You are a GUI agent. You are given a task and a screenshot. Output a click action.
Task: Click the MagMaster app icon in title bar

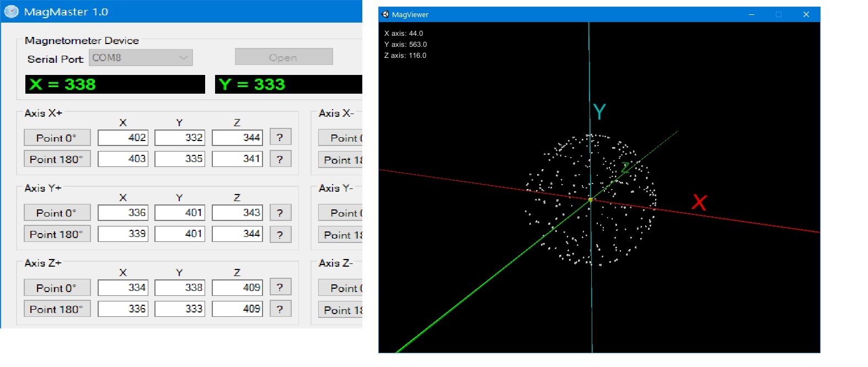(12, 12)
